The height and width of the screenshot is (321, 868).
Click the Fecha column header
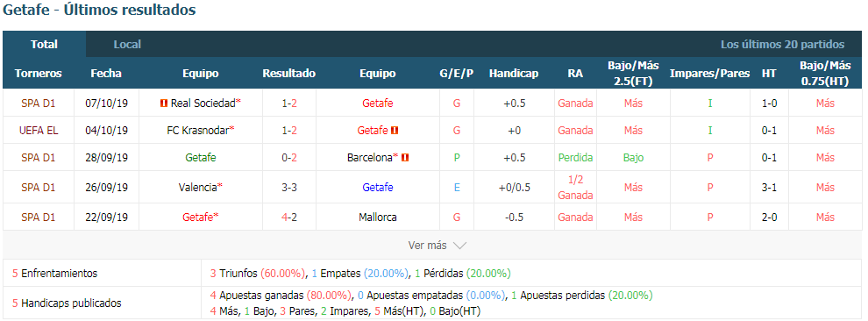pos(106,74)
